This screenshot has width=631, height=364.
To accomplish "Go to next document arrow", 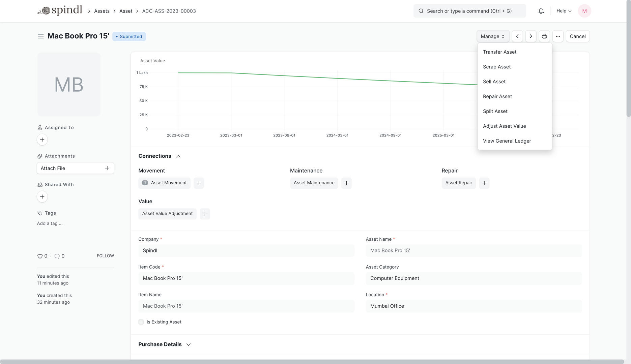I will pyautogui.click(x=530, y=36).
